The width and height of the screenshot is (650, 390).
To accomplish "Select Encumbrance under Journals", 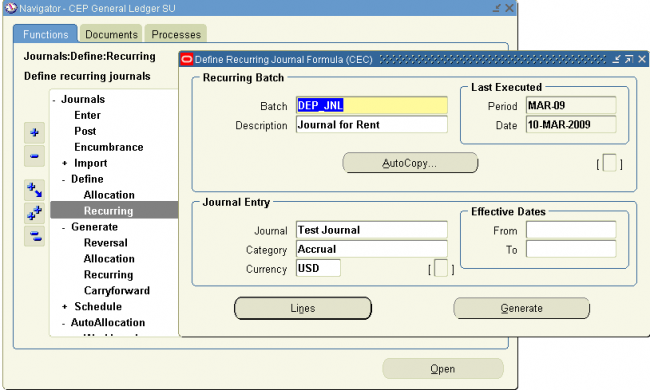I will coord(109,147).
